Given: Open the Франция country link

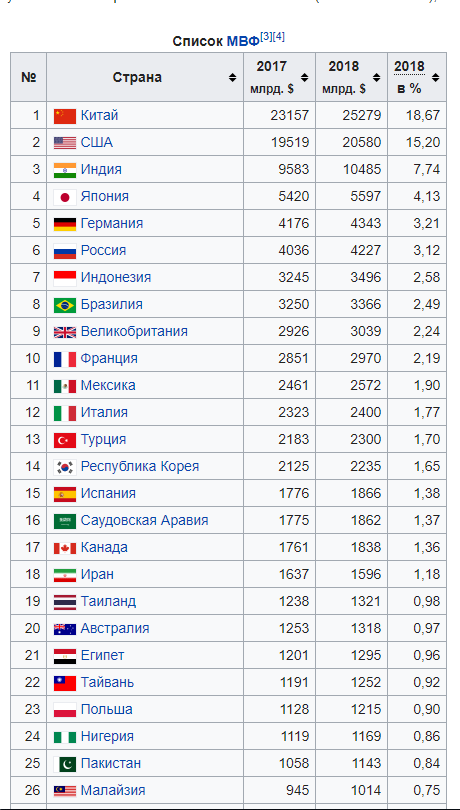Looking at the screenshot, I should pos(109,358).
